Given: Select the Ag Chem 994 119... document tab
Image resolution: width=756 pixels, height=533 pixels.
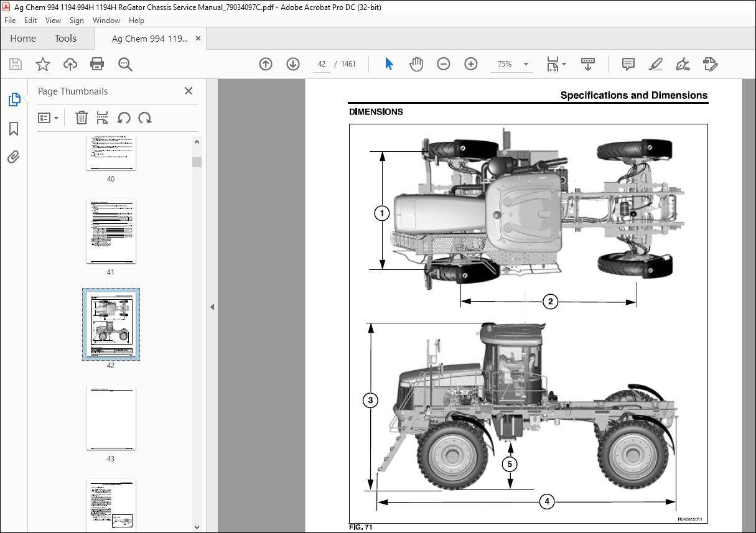Looking at the screenshot, I should (149, 39).
